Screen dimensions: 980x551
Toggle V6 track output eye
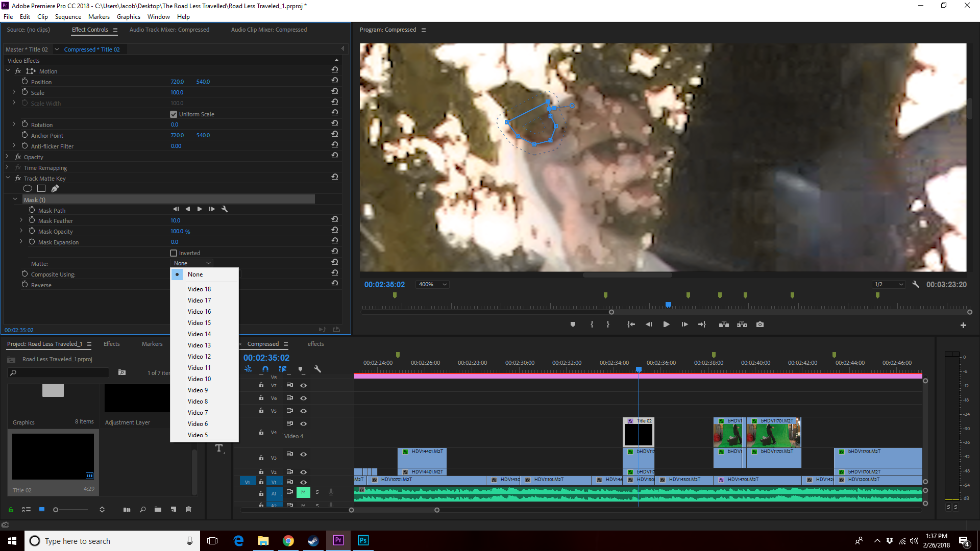click(x=303, y=398)
